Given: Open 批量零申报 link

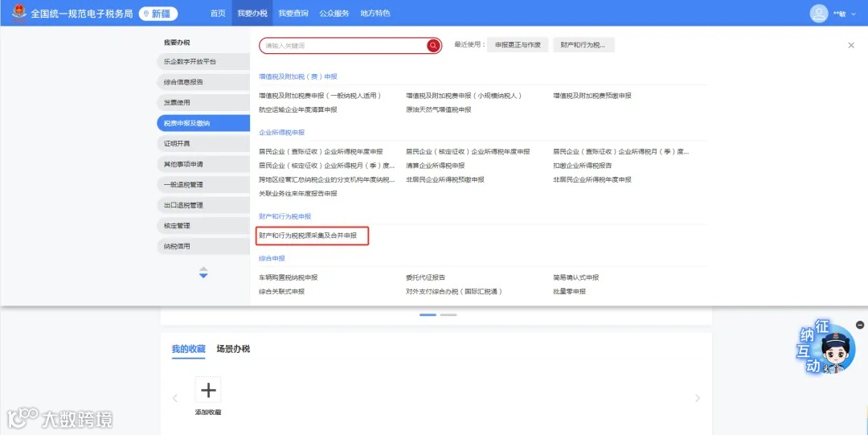Looking at the screenshot, I should pyautogui.click(x=569, y=292).
